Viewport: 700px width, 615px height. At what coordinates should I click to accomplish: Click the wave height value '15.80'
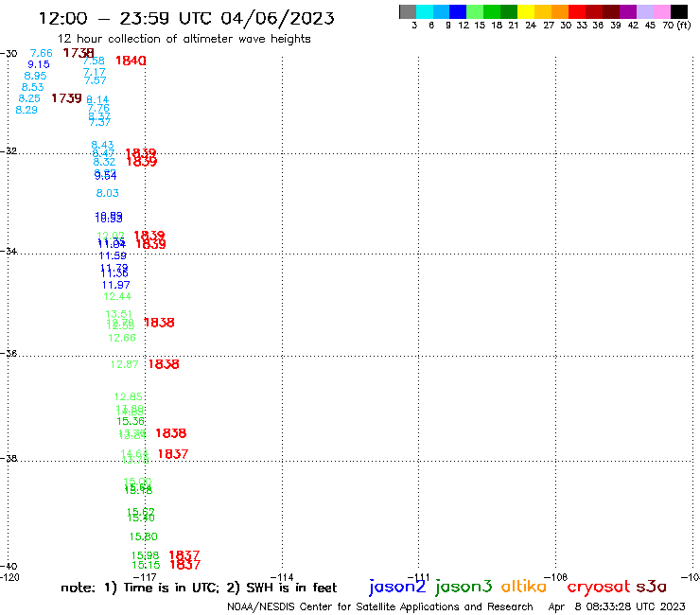pyautogui.click(x=143, y=536)
